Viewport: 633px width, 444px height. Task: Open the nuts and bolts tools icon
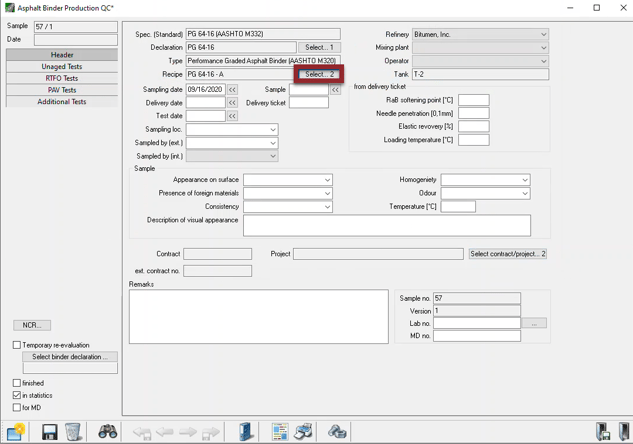(x=337, y=432)
